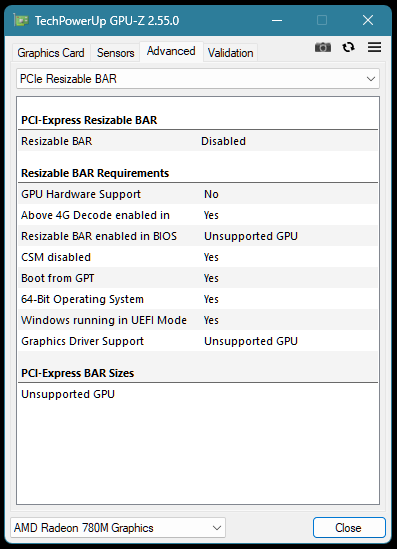Click the disabled maximize button
397x549 pixels.
click(x=322, y=21)
